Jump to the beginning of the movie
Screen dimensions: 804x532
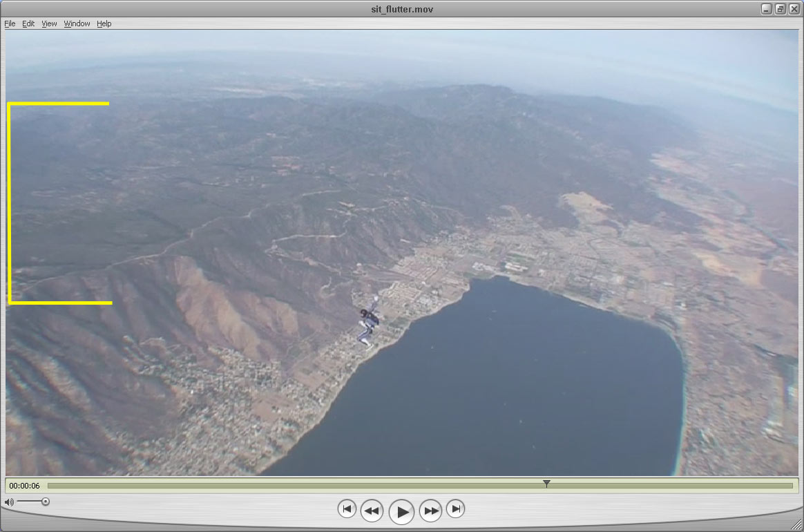pyautogui.click(x=347, y=509)
